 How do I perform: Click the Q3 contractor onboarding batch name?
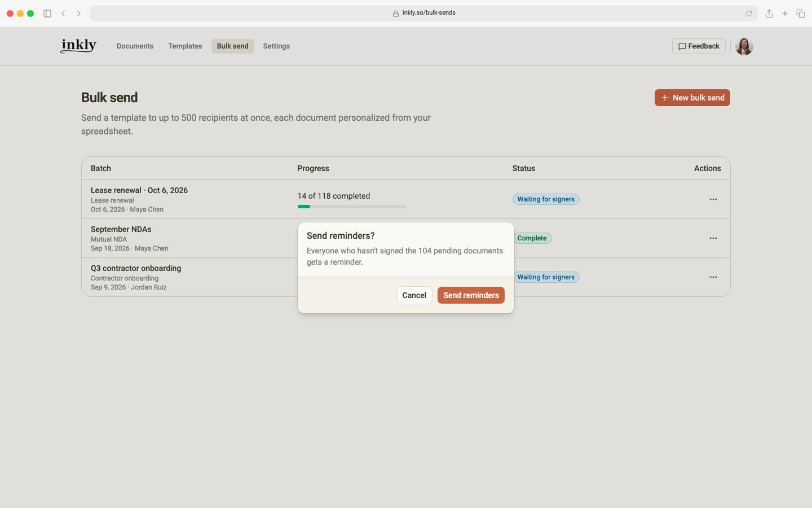tap(136, 268)
